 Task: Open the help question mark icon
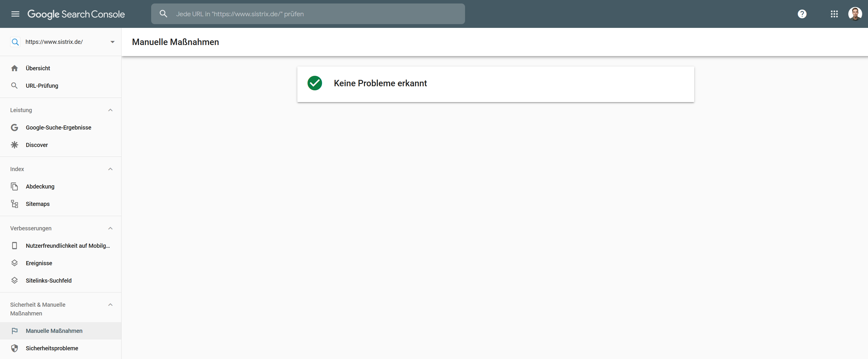[x=802, y=14]
